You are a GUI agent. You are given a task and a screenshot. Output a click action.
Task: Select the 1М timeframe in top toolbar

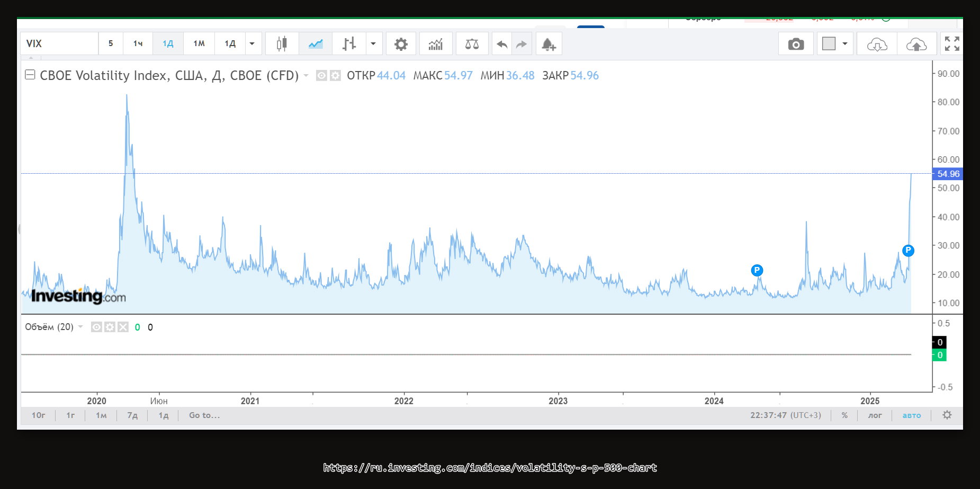click(x=199, y=44)
